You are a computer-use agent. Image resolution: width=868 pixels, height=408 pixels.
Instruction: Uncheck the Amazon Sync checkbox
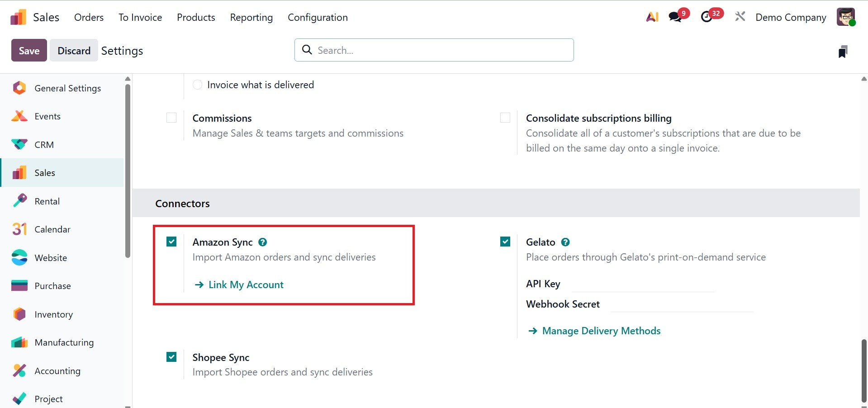[171, 242]
